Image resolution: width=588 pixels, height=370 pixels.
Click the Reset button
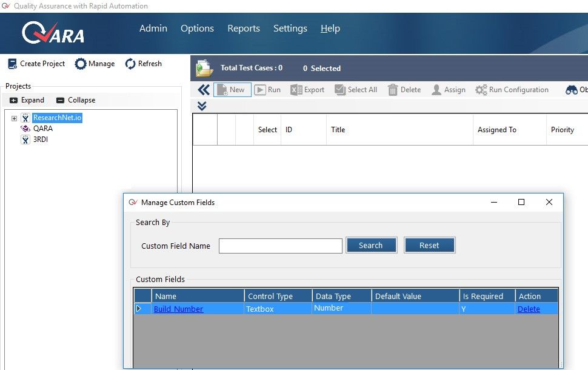[x=429, y=246]
